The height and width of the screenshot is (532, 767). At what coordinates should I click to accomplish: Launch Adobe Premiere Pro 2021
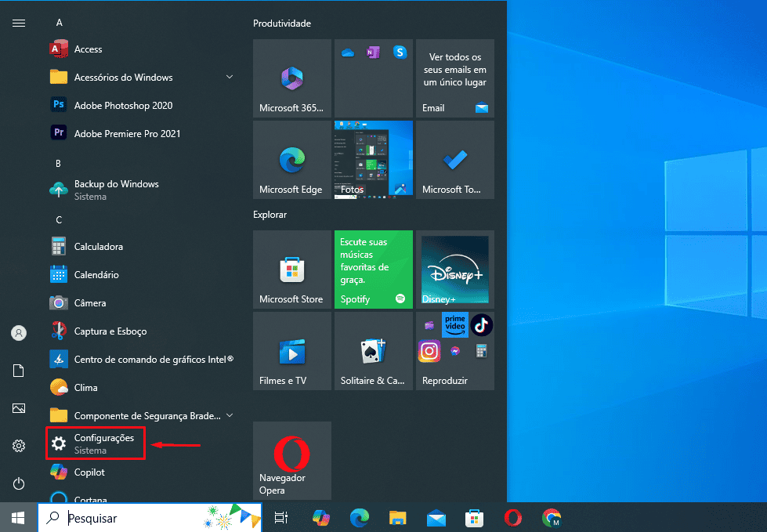point(141,133)
